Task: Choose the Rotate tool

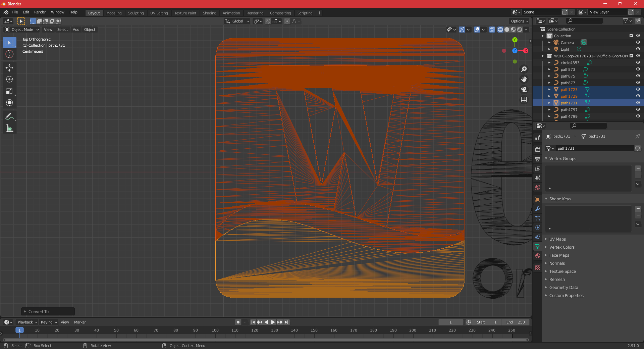Action: point(9,80)
